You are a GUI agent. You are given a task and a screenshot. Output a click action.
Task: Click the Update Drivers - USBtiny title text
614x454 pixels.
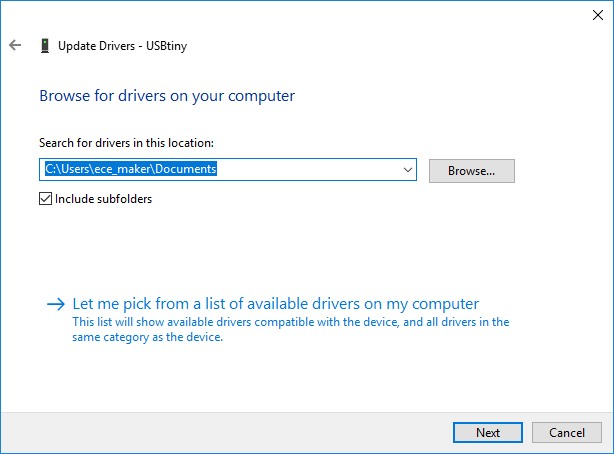(x=120, y=45)
